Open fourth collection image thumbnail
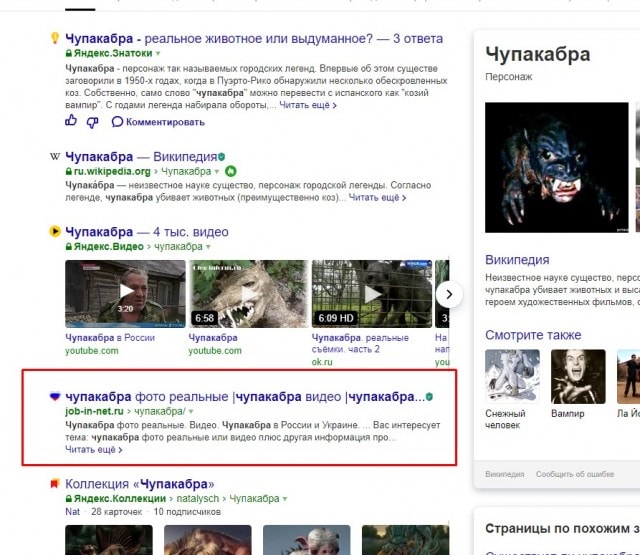This screenshot has height=555, width=640. pyautogui.click(x=405, y=540)
